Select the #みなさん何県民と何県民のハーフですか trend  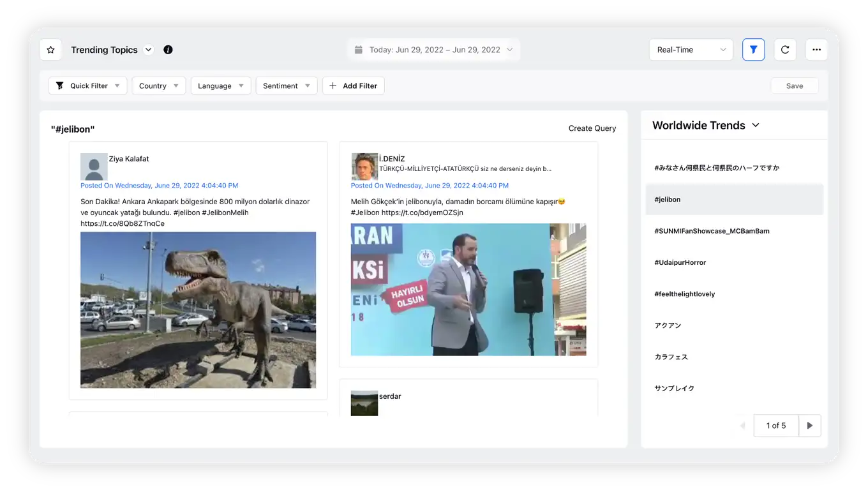click(x=735, y=168)
